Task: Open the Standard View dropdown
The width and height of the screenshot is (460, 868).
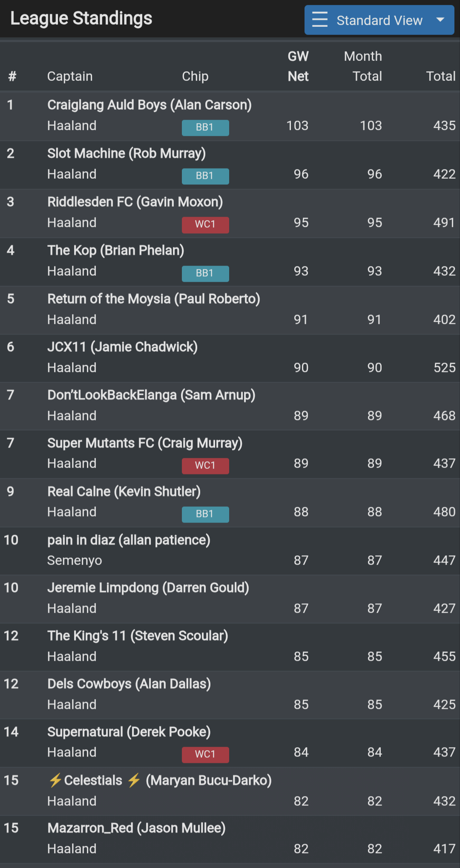Action: 379,20
